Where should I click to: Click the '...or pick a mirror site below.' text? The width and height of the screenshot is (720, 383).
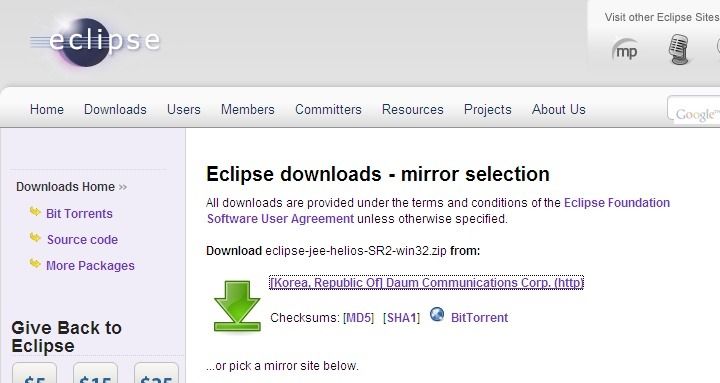pos(282,366)
